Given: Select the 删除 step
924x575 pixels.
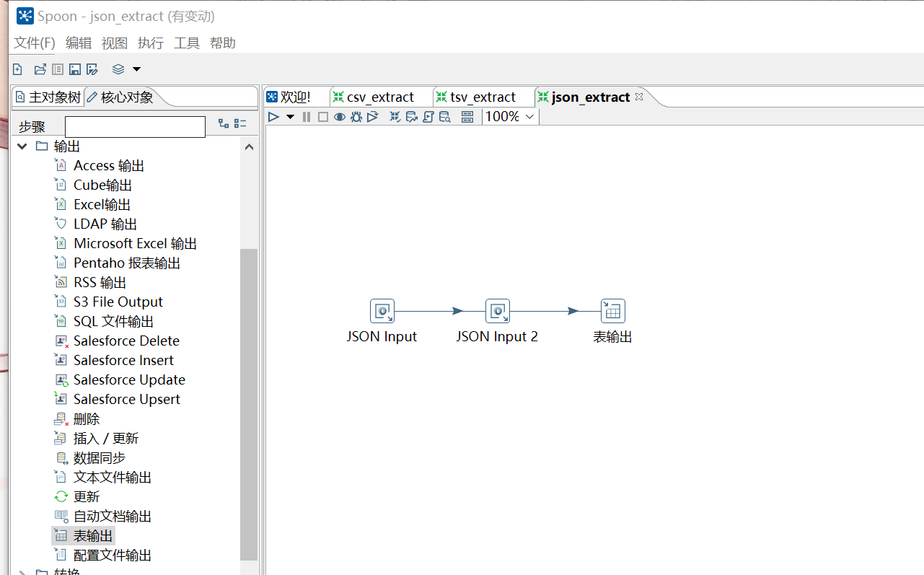Looking at the screenshot, I should pyautogui.click(x=77, y=419).
